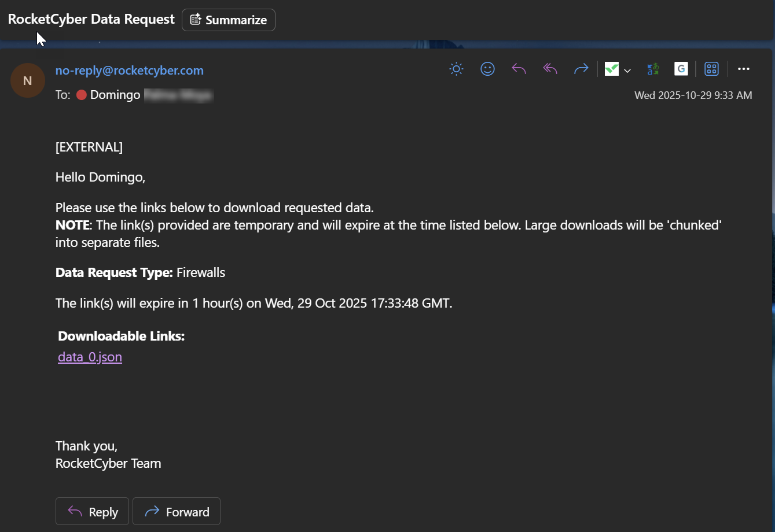Viewport: 775px width, 532px height.
Task: Click the red presence status dot
Action: (82, 95)
